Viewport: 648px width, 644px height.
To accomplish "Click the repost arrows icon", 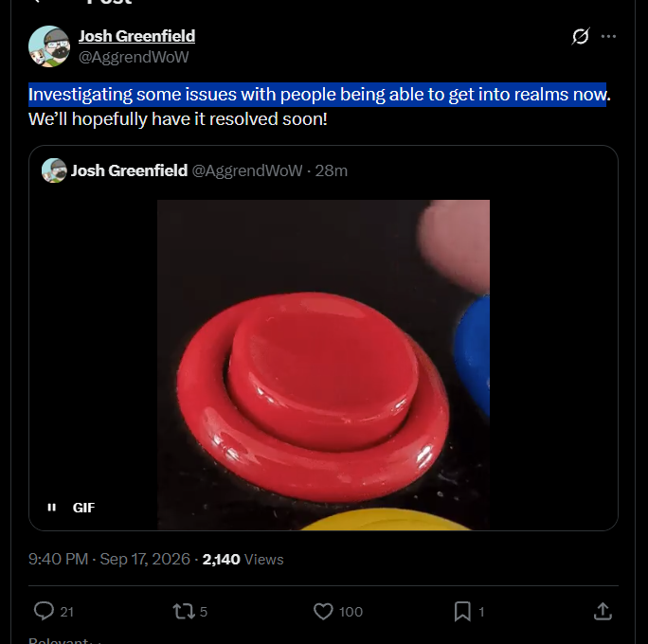I will (x=184, y=612).
